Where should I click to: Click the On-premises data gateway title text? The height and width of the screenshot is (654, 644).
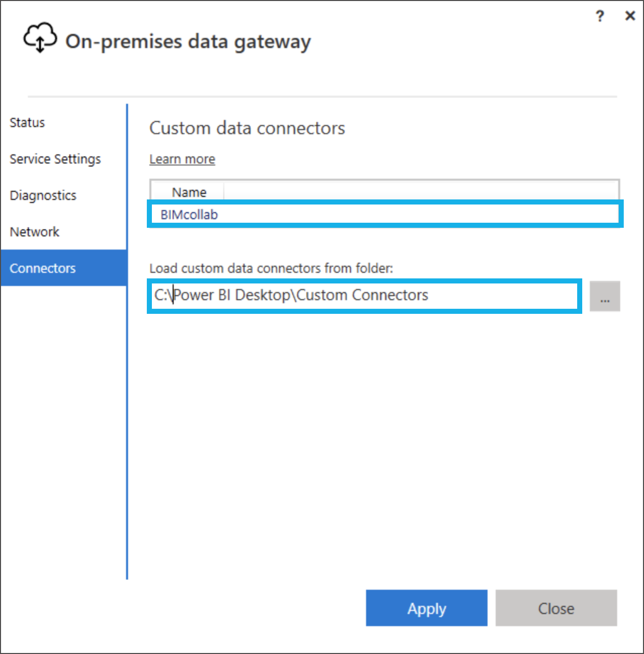tap(188, 42)
